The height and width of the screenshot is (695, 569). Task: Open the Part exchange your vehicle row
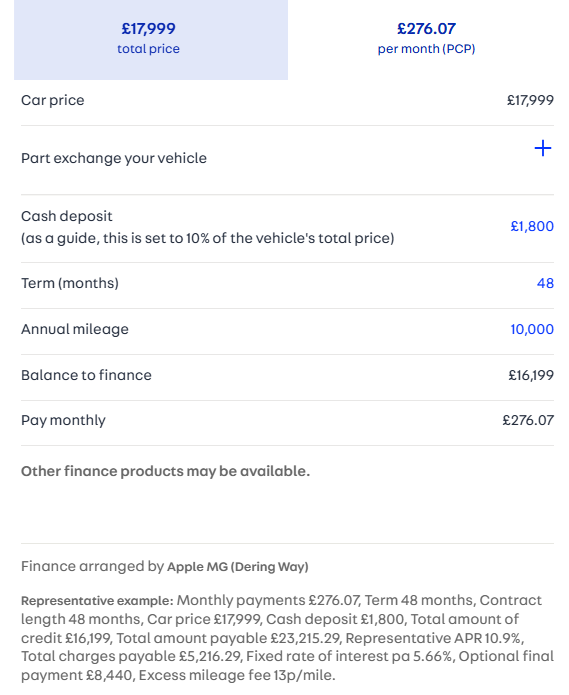(x=287, y=160)
